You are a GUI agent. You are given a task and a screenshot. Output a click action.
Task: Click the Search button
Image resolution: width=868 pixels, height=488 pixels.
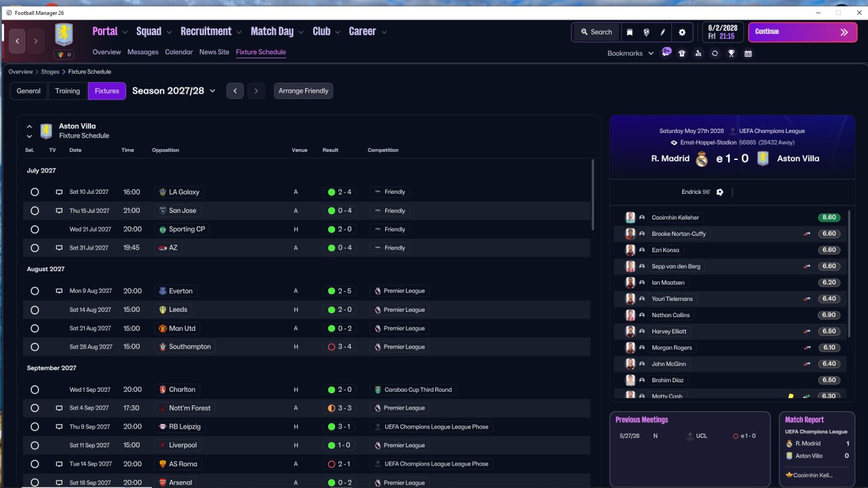(596, 32)
